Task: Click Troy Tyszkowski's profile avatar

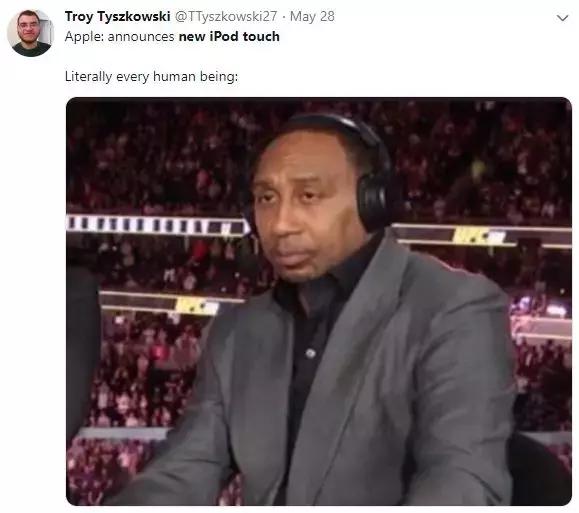Action: pos(31,33)
